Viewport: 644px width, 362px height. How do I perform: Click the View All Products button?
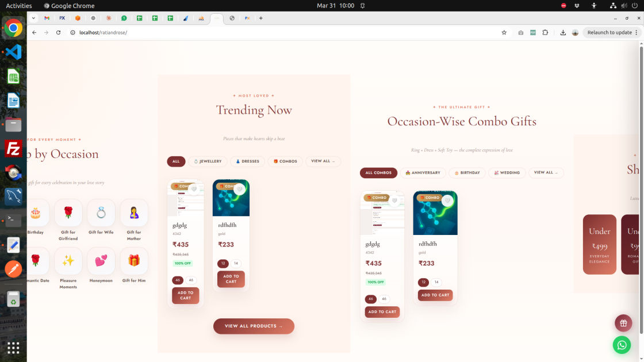tap(254, 326)
